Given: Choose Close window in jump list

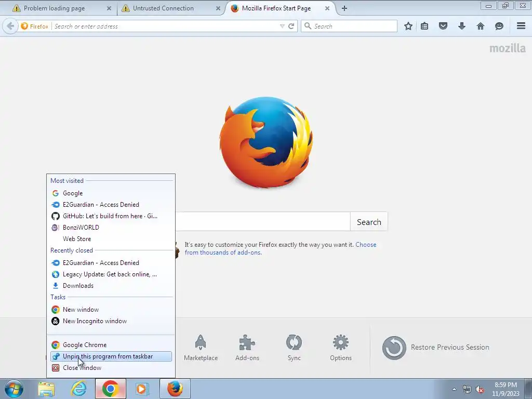Looking at the screenshot, I should 111,368.
